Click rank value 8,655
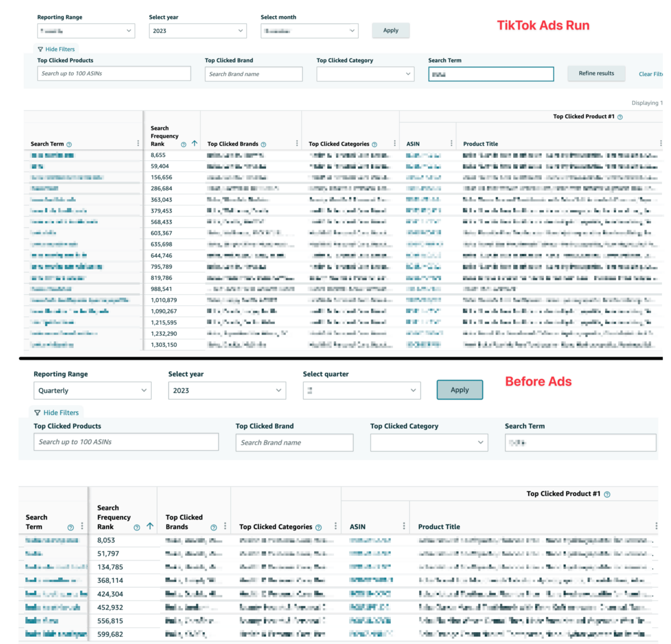Viewport: 671px width, 644px height. pyautogui.click(x=158, y=155)
